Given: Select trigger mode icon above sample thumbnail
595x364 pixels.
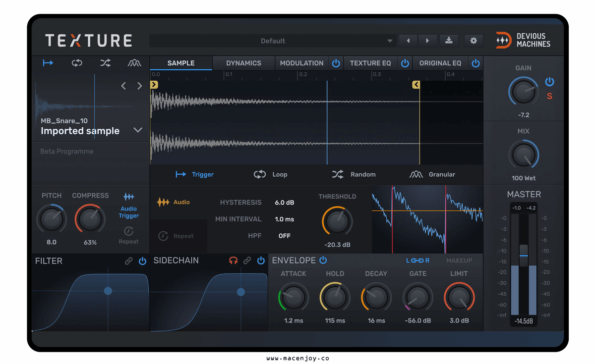Looking at the screenshot, I should pos(48,63).
